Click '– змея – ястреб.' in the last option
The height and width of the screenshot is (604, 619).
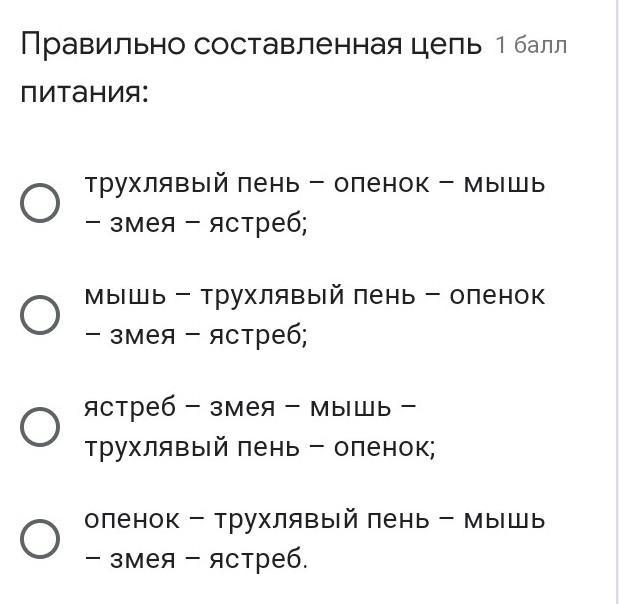[197, 560]
